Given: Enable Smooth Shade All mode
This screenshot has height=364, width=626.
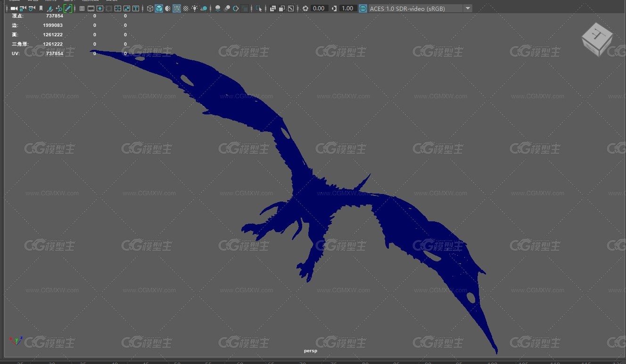Looking at the screenshot, I should tap(159, 8).
